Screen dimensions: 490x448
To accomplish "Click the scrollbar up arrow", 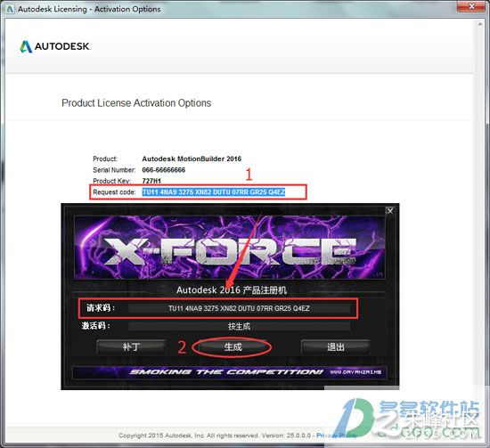I will click(x=480, y=24).
